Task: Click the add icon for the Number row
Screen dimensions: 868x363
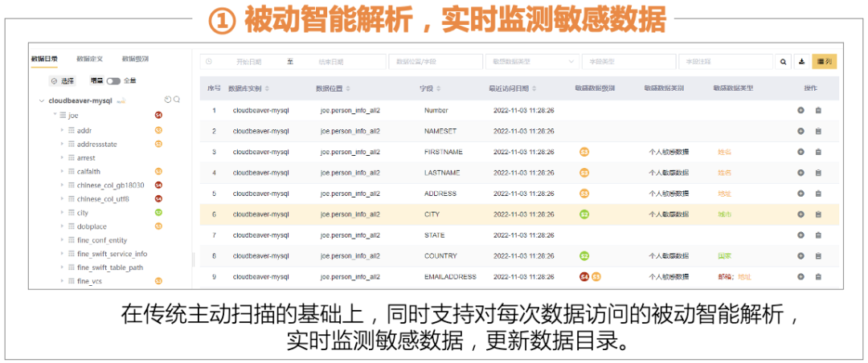Action: point(800,110)
